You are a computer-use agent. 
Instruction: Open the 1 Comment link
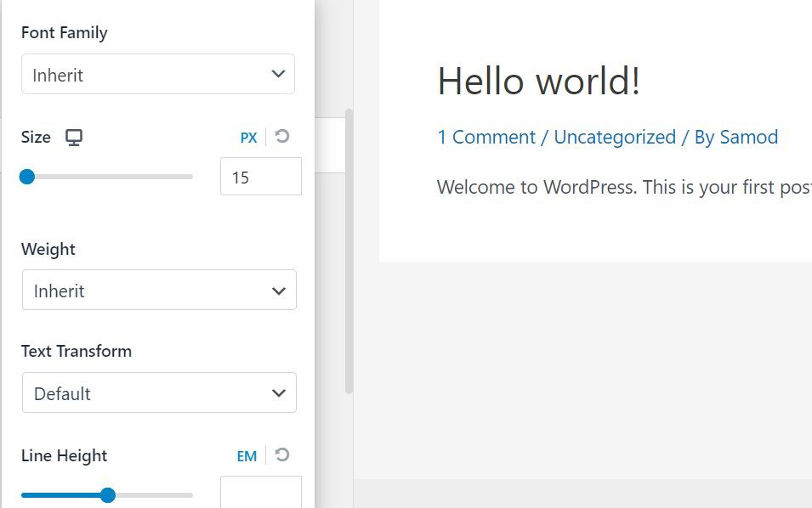pos(486,137)
